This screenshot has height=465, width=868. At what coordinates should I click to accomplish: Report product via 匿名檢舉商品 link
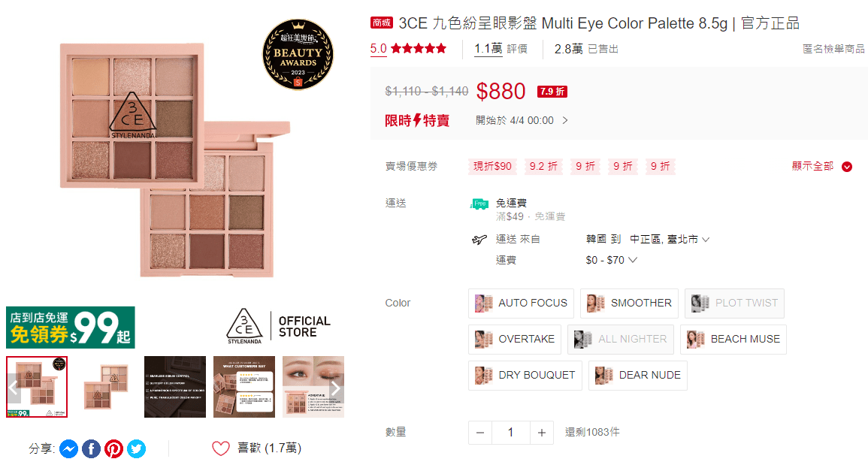[x=833, y=49]
